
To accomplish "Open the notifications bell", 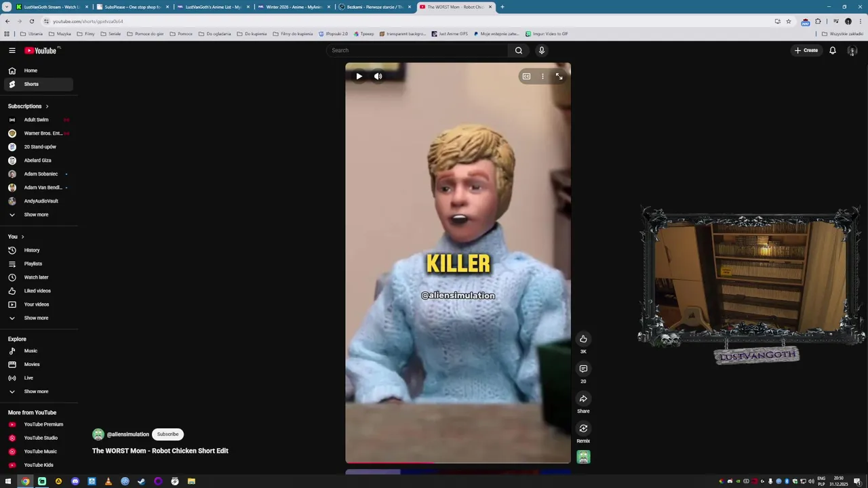I will pos(833,50).
